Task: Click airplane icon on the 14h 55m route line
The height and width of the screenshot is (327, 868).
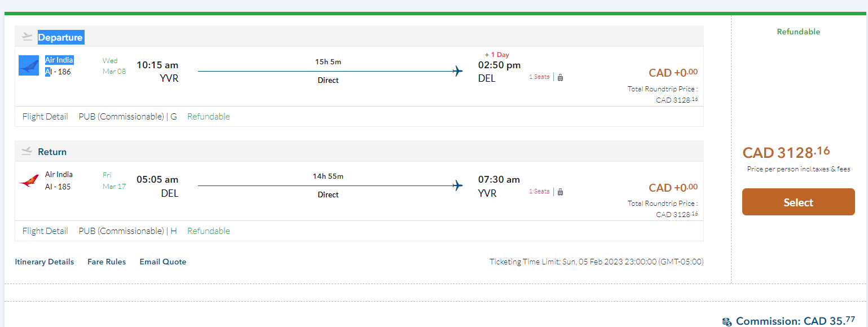Action: [457, 185]
